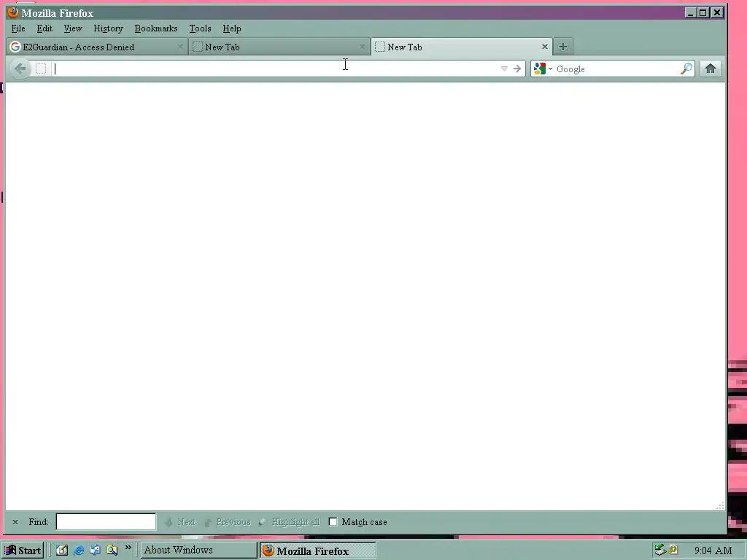The width and height of the screenshot is (747, 560).
Task: Click into the Find text field
Action: tap(106, 521)
